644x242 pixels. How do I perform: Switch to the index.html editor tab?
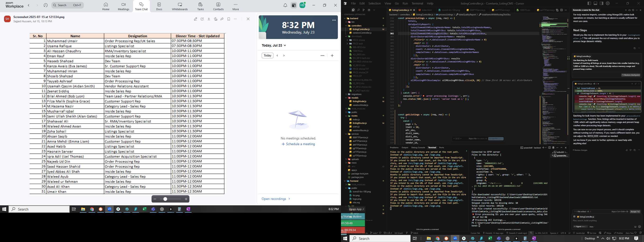(426, 10)
